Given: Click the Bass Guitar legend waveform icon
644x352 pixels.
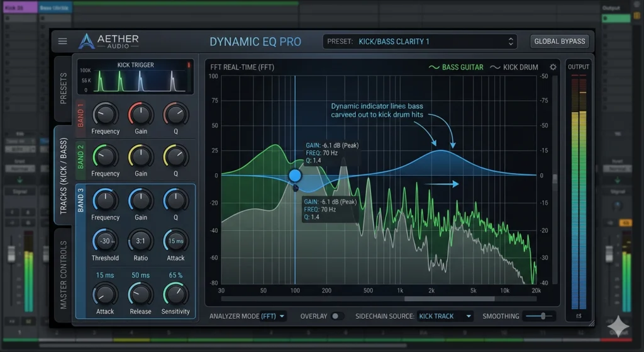Looking at the screenshot, I should tap(434, 67).
